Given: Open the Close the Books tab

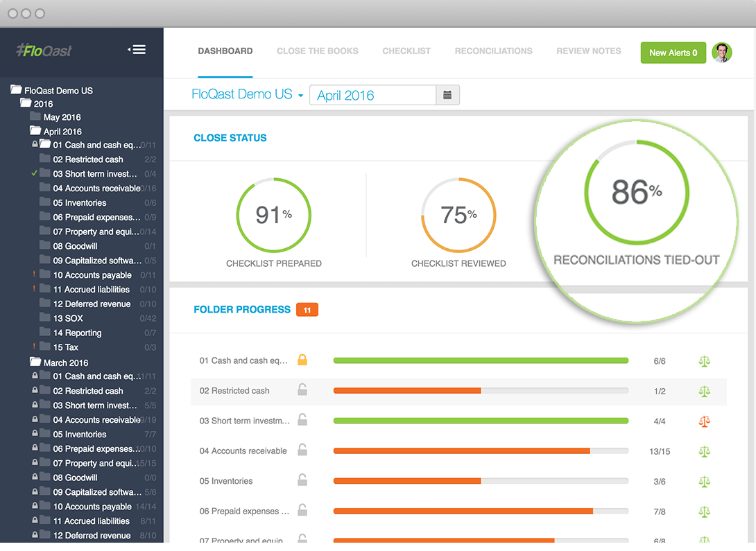Looking at the screenshot, I should tap(317, 51).
